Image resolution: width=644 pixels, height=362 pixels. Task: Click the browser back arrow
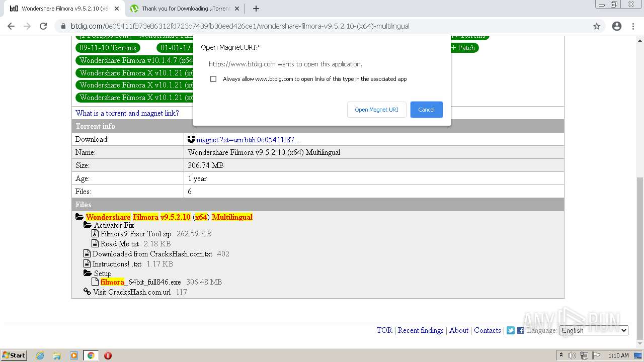point(11,26)
